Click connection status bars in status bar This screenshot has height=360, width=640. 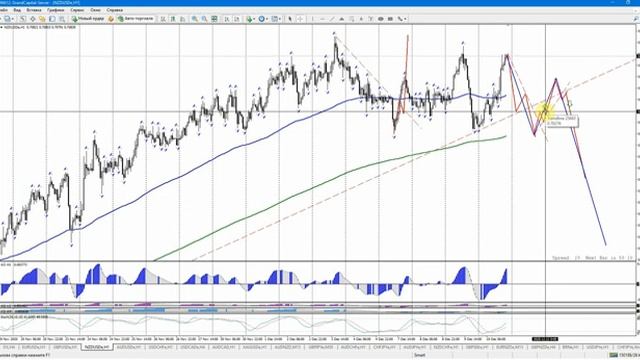pos(613,356)
